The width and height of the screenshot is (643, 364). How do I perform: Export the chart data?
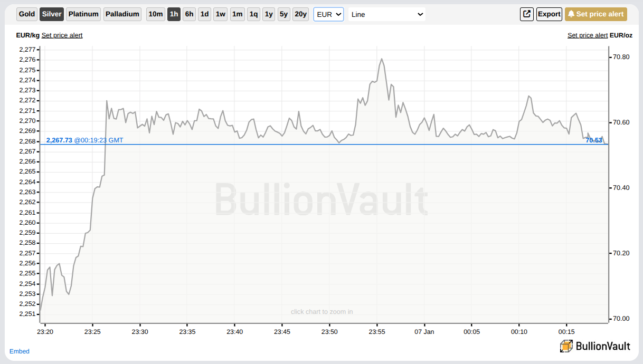tap(549, 14)
